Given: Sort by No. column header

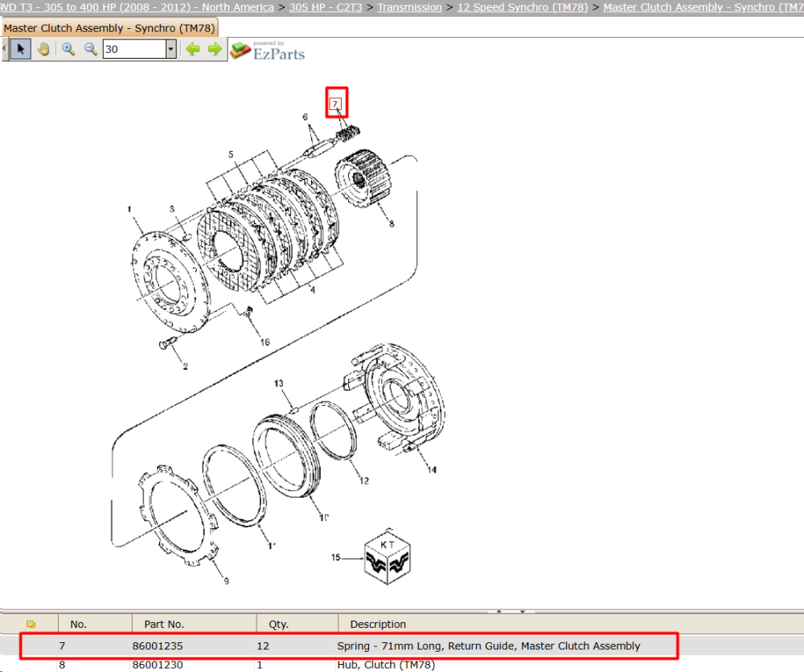Looking at the screenshot, I should click(x=79, y=624).
